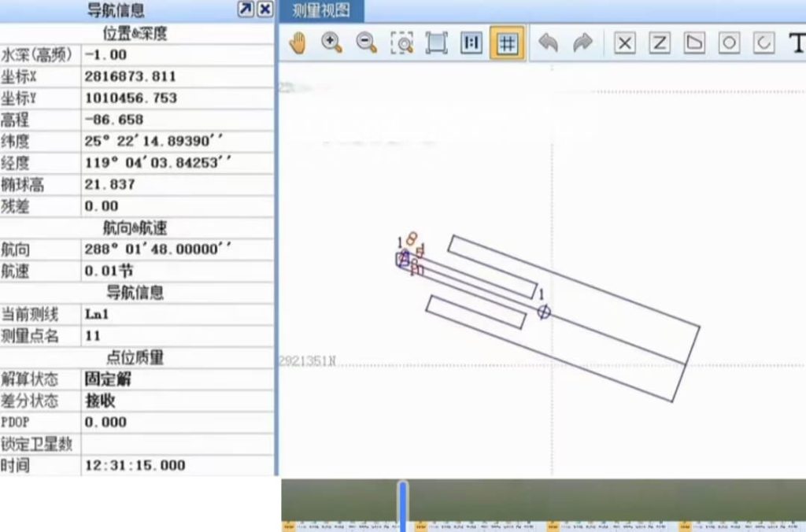This screenshot has width=806, height=532.
Task: Click the 坐标X value field
Action: pyautogui.click(x=177, y=76)
